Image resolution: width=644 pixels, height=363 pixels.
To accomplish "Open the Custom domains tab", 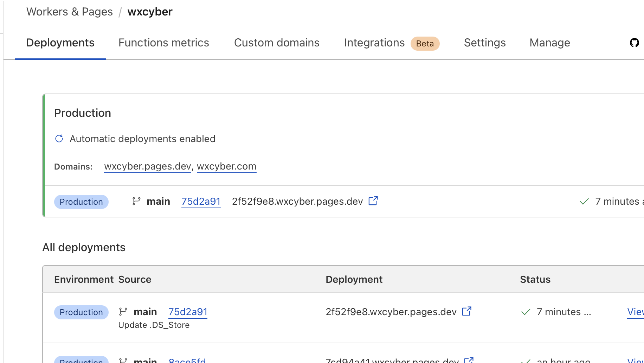I will [x=277, y=43].
